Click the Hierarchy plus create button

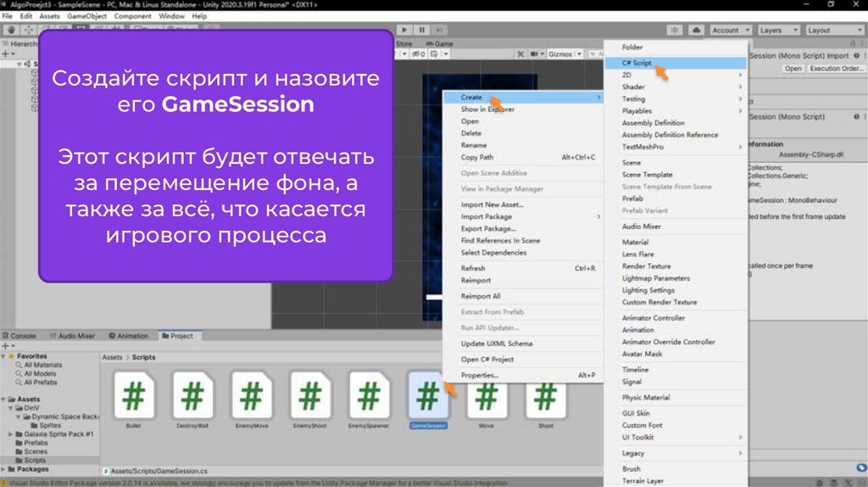point(8,53)
